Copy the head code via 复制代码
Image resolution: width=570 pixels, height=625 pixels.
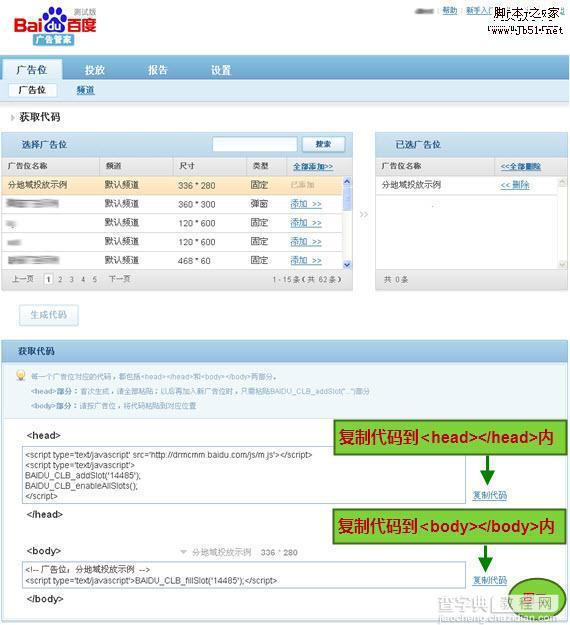489,495
